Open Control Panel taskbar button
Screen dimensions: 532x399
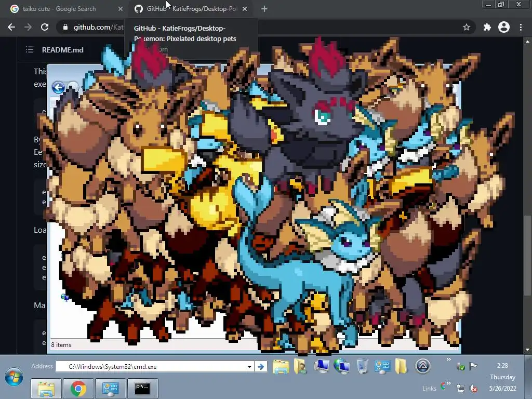pyautogui.click(x=110, y=389)
